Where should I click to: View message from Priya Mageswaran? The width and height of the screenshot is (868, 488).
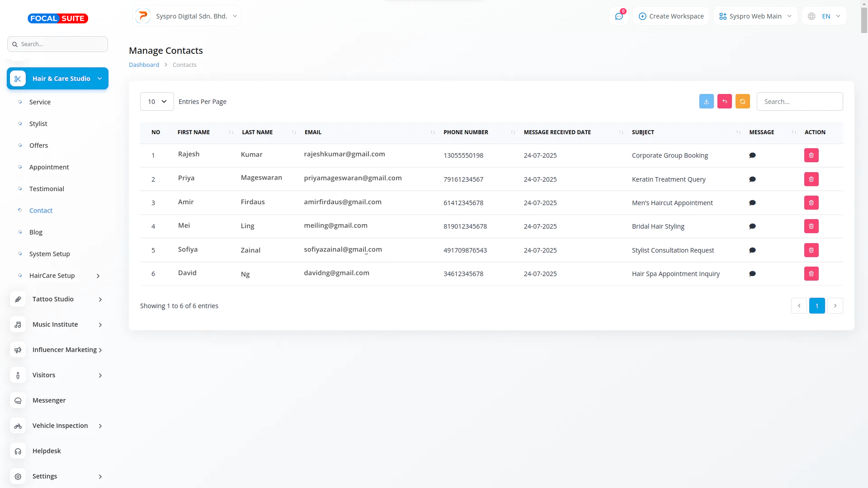coord(752,179)
